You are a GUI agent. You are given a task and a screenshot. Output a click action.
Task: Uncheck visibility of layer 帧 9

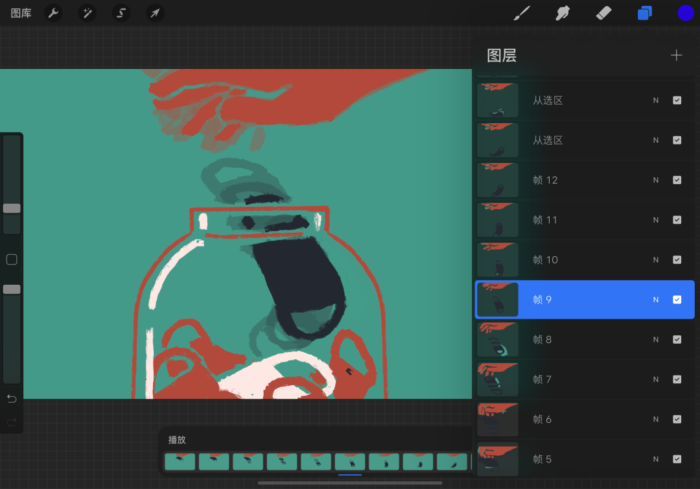pyautogui.click(x=677, y=300)
